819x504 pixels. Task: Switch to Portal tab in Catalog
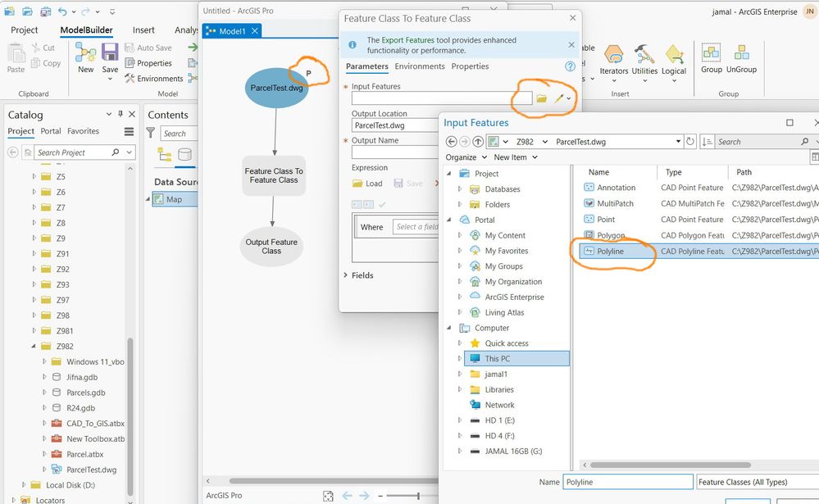tap(51, 131)
